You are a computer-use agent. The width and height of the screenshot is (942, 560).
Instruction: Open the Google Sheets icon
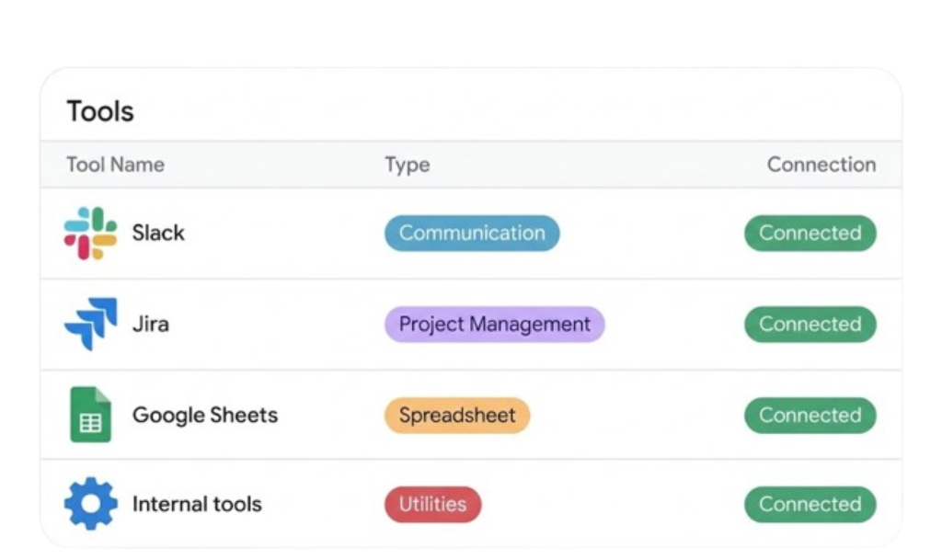pyautogui.click(x=90, y=415)
